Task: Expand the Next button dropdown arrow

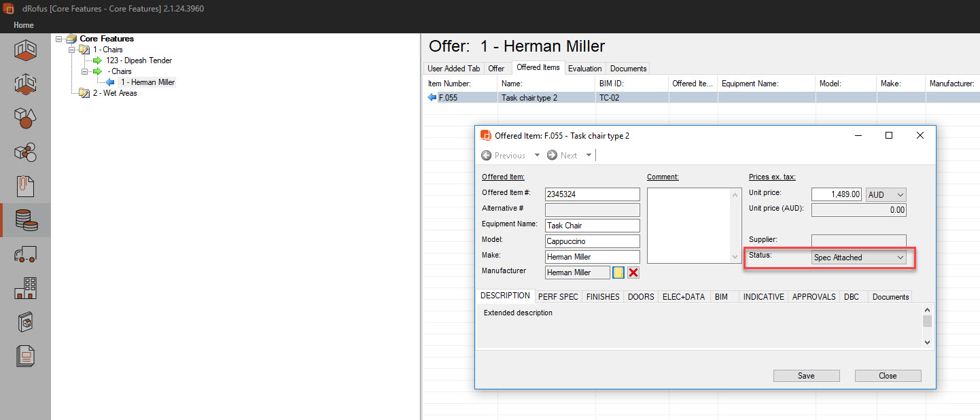Action: pos(589,156)
